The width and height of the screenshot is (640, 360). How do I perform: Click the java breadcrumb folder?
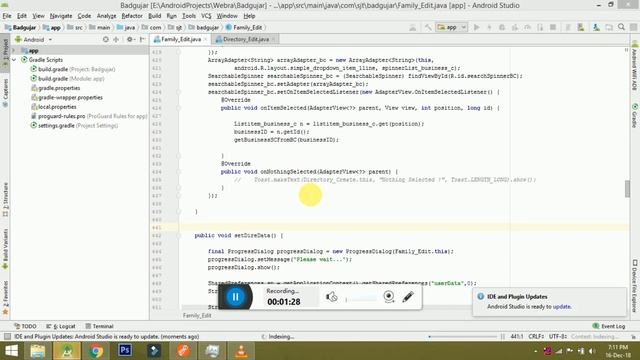127,27
